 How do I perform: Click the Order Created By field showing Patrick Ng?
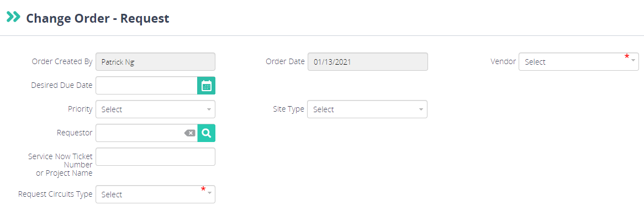pyautogui.click(x=155, y=62)
